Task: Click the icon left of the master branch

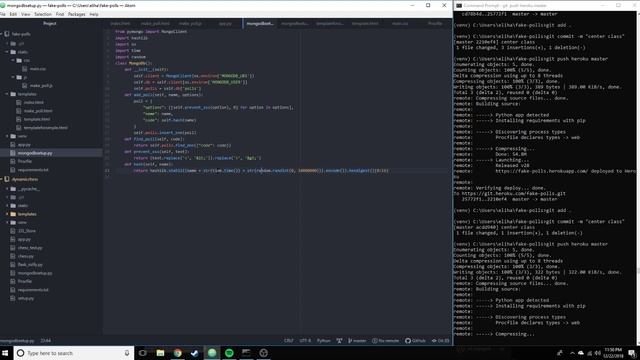Action: (x=339, y=340)
